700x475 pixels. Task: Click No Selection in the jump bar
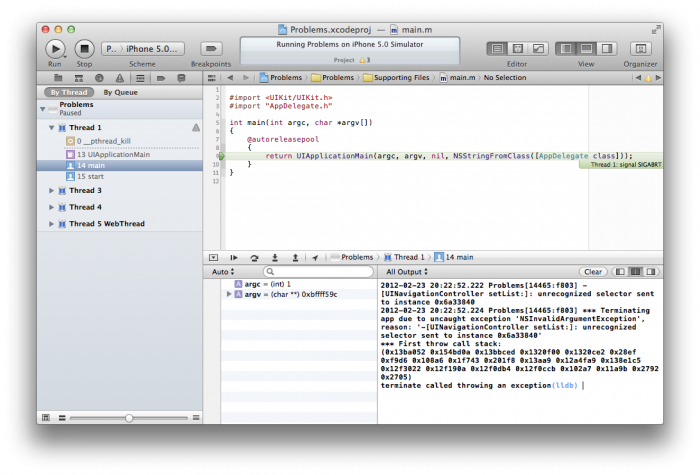point(505,78)
